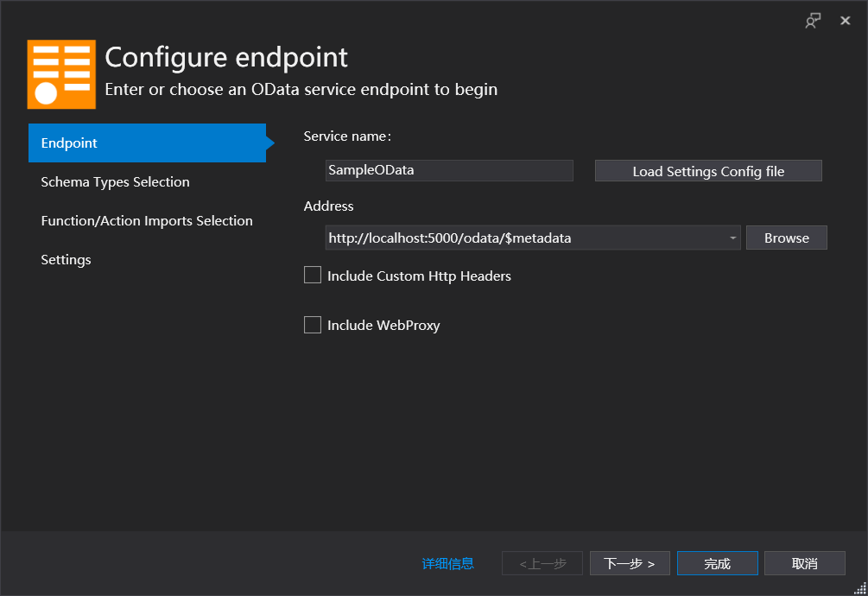Click the 取消 cancel button
Image resolution: width=868 pixels, height=596 pixels.
pos(804,563)
